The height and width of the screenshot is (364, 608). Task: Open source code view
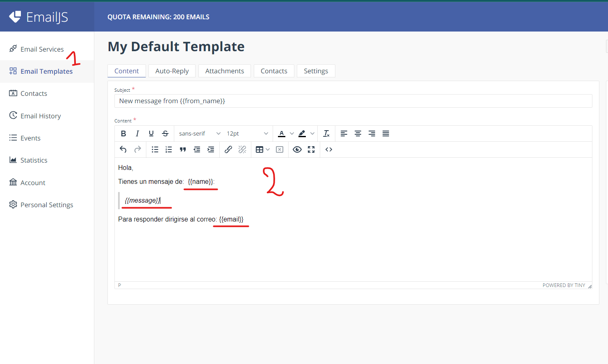click(329, 149)
